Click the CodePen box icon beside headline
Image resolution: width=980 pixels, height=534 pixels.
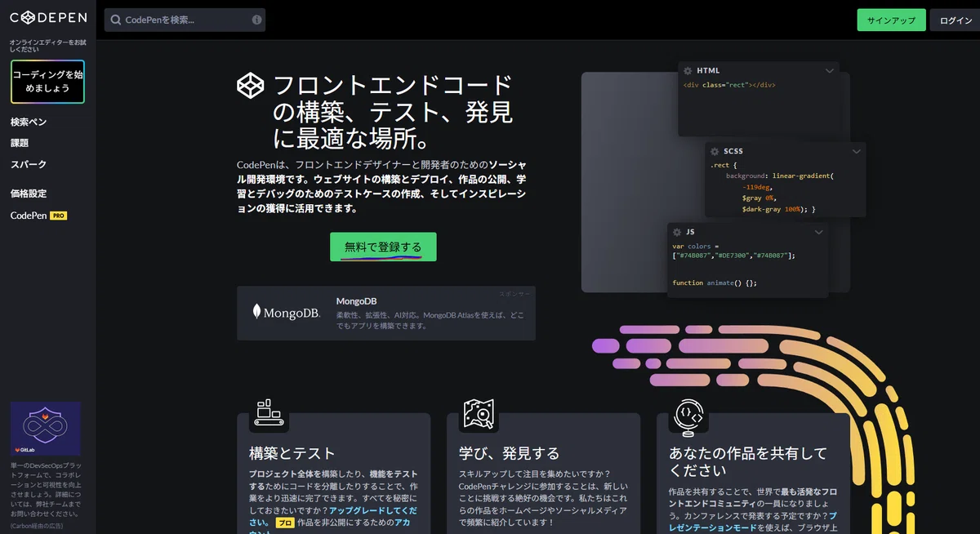tap(251, 85)
